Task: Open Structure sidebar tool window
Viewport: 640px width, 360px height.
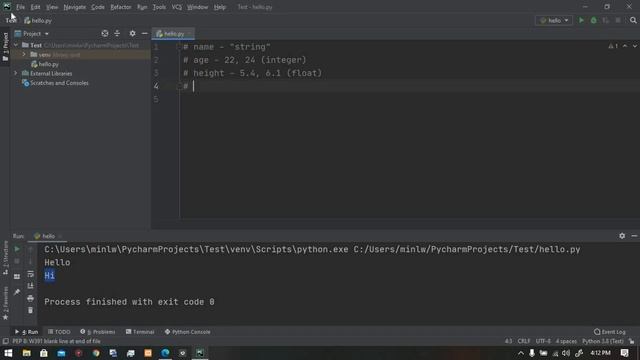Action: pos(5,257)
